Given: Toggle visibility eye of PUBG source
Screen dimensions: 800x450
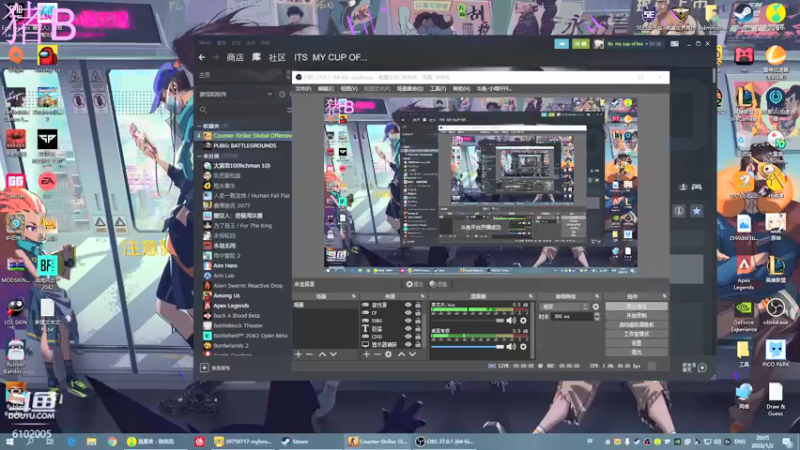Looking at the screenshot, I should [408, 321].
